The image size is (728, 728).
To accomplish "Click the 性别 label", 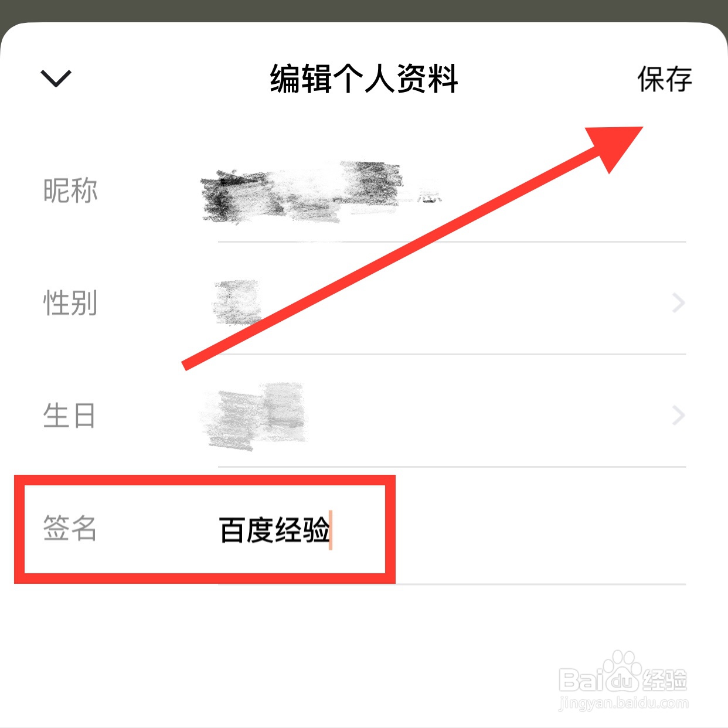I will coord(70,303).
